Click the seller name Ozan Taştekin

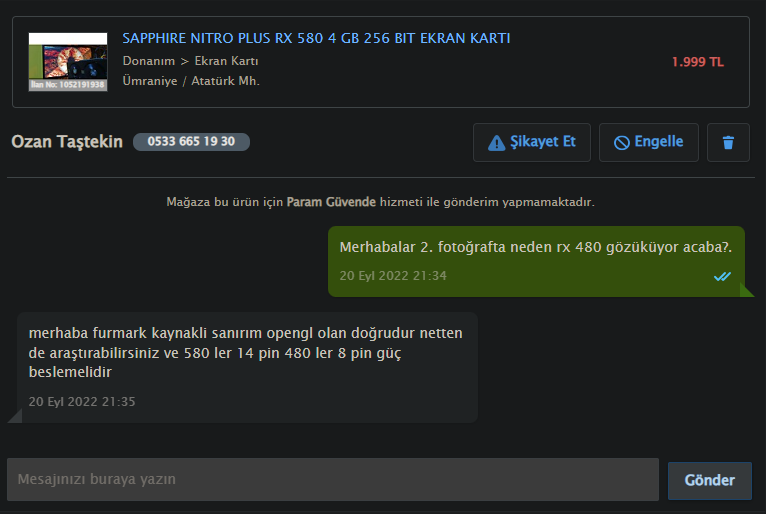(x=67, y=142)
